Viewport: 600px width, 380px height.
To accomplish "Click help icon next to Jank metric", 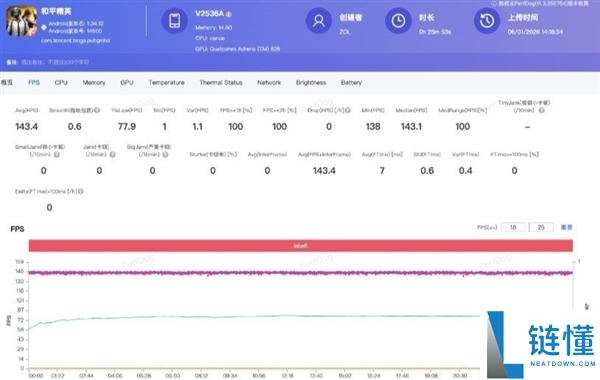I will (112, 155).
